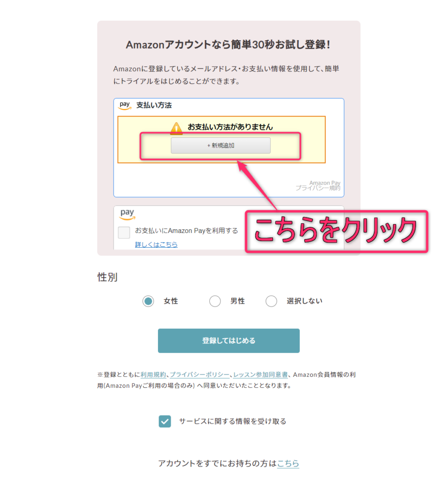448x483 pixels.
Task: Click the 支払い方法 heading text
Action: pyautogui.click(x=154, y=105)
